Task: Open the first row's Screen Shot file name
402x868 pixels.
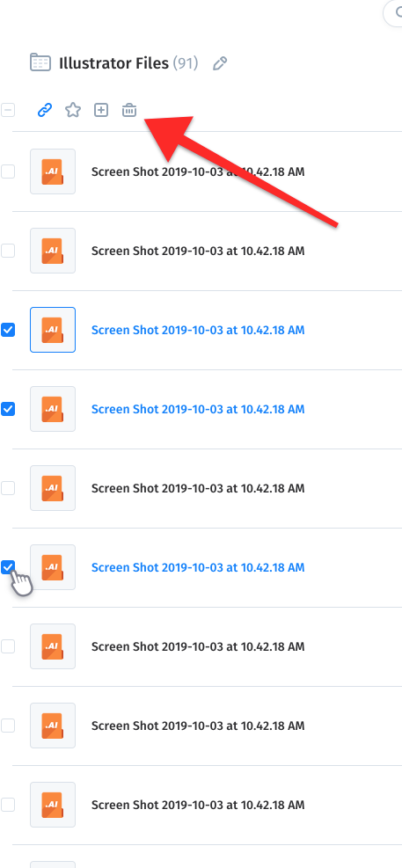Action: click(198, 171)
